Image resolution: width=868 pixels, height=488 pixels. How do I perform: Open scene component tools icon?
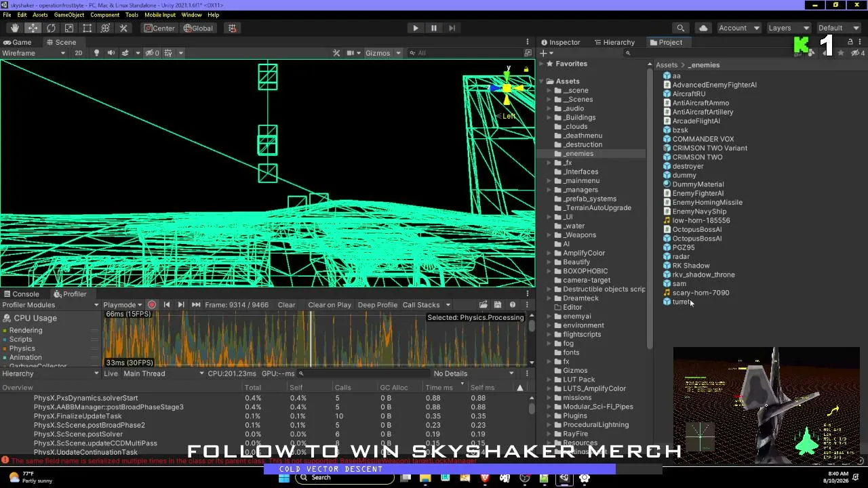(336, 53)
